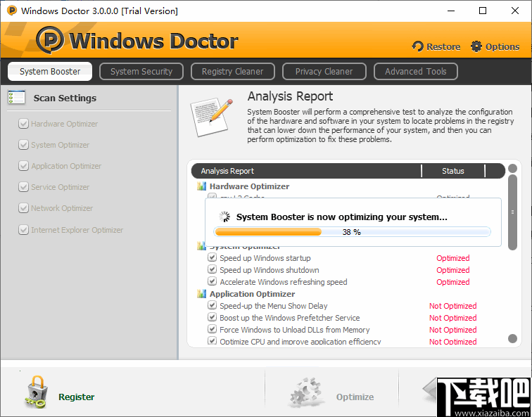This screenshot has height=417, width=532.
Task: Uncheck Accelerate Windows refreshing speed
Action: 212,281
